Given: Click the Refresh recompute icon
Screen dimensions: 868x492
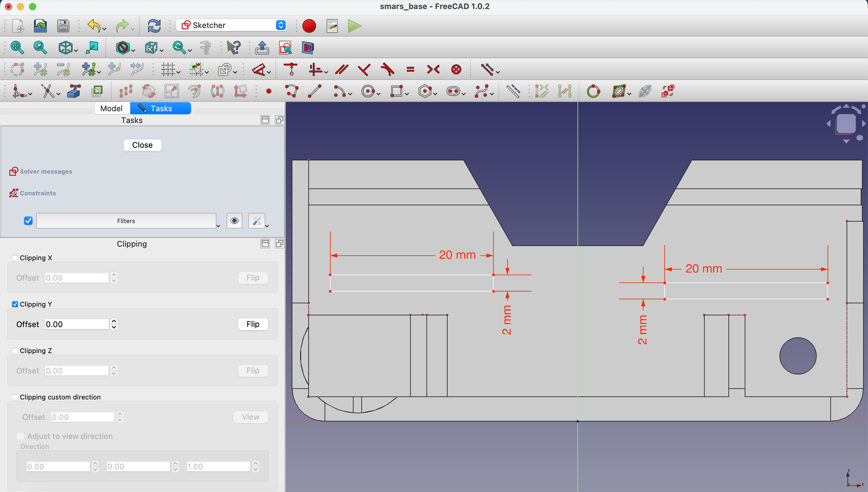Looking at the screenshot, I should pos(154,26).
